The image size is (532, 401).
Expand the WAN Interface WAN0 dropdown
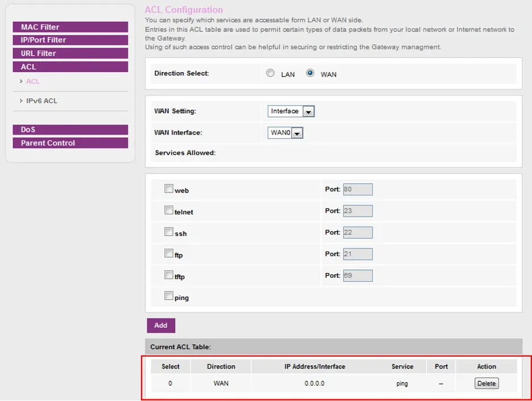click(286, 133)
